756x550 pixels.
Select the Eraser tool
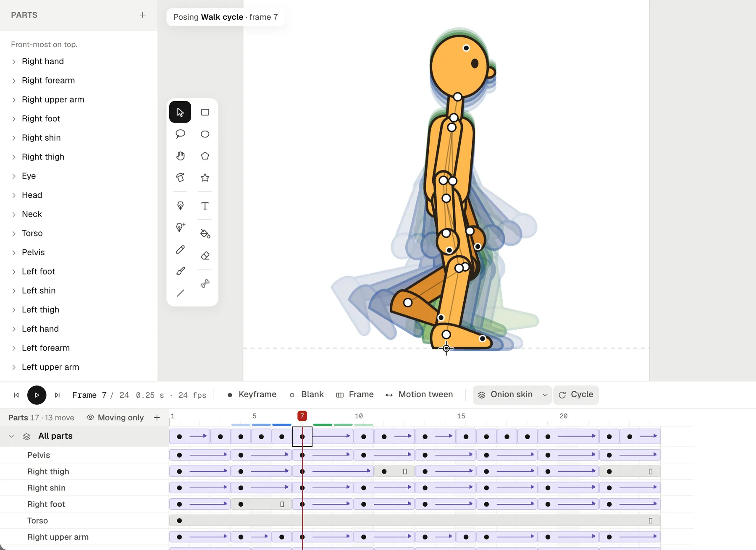tap(205, 256)
